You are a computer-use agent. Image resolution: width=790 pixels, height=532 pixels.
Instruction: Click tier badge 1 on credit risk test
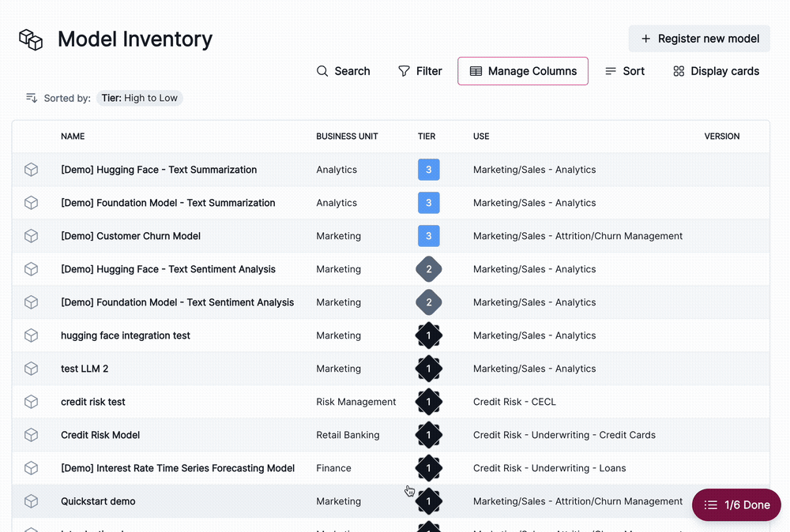[428, 402]
